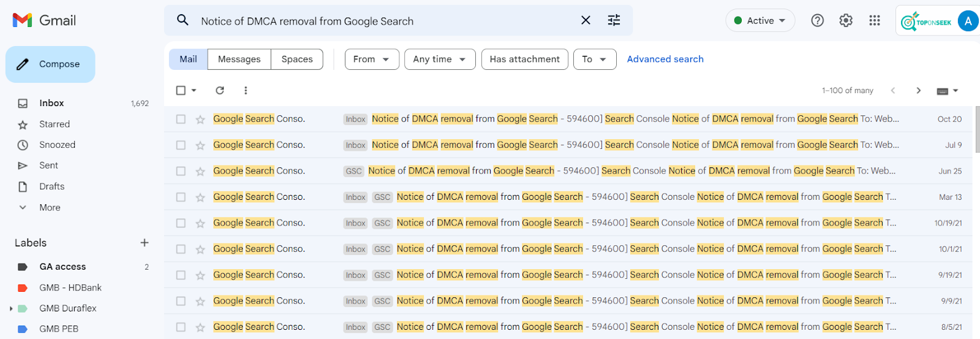Screen dimensions: 980x339
Task: Star the Jun 25 email
Action: pos(200,172)
